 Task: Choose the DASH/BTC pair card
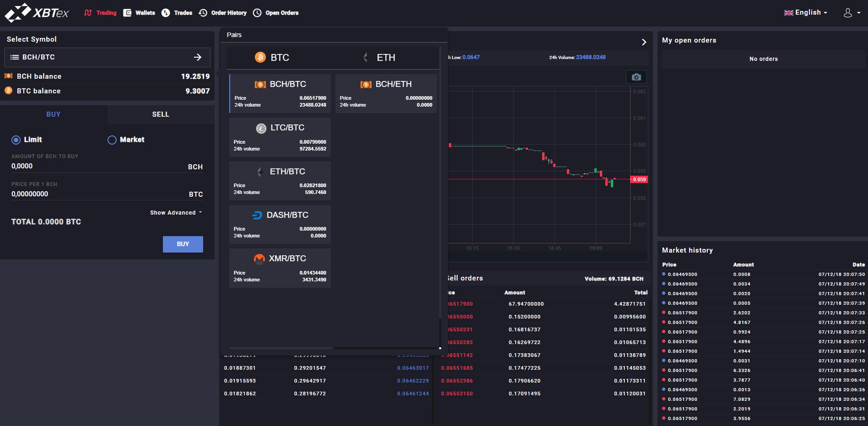[x=280, y=224]
